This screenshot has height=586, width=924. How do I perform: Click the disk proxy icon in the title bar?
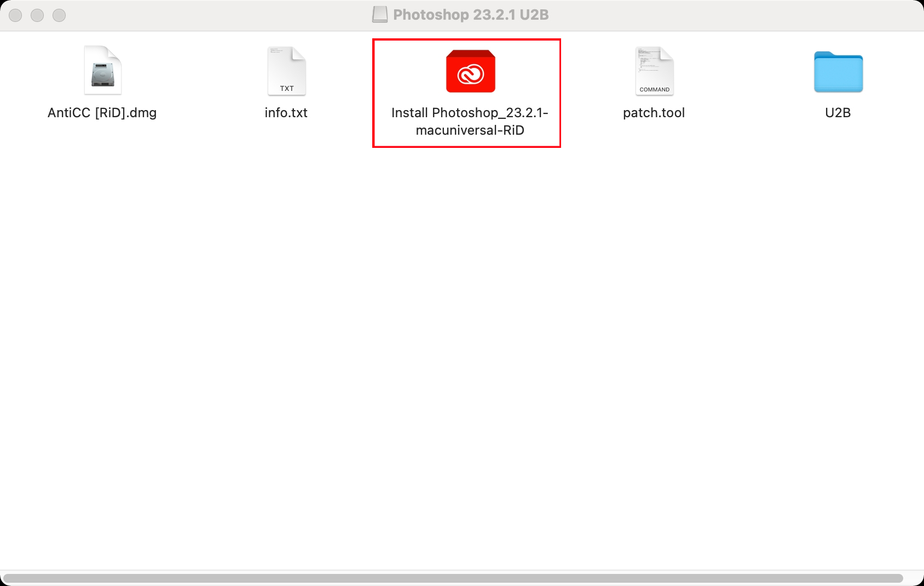(x=380, y=15)
